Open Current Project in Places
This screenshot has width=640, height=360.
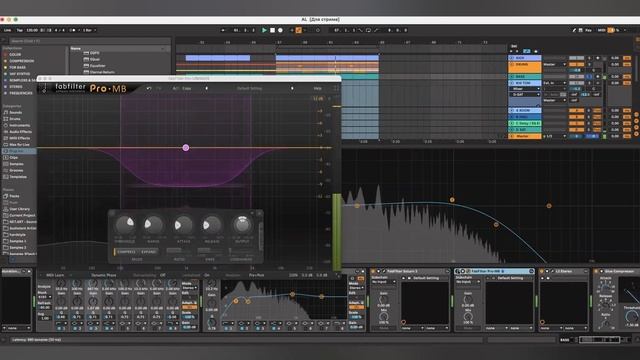(x=22, y=216)
